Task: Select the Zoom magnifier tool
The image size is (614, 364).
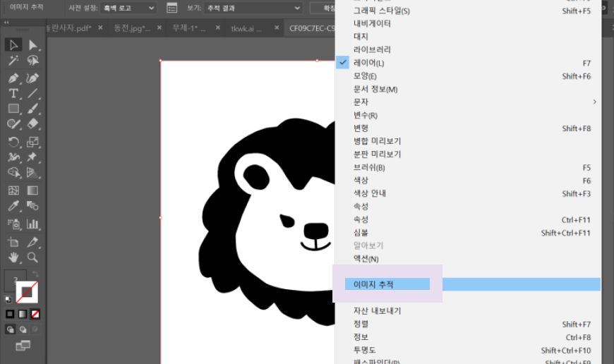Action: point(32,257)
